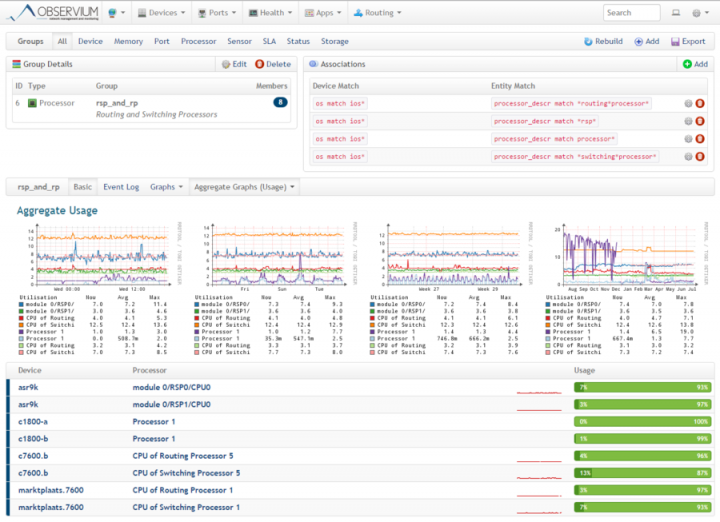Delete the *routing*processor* association

pos(700,104)
